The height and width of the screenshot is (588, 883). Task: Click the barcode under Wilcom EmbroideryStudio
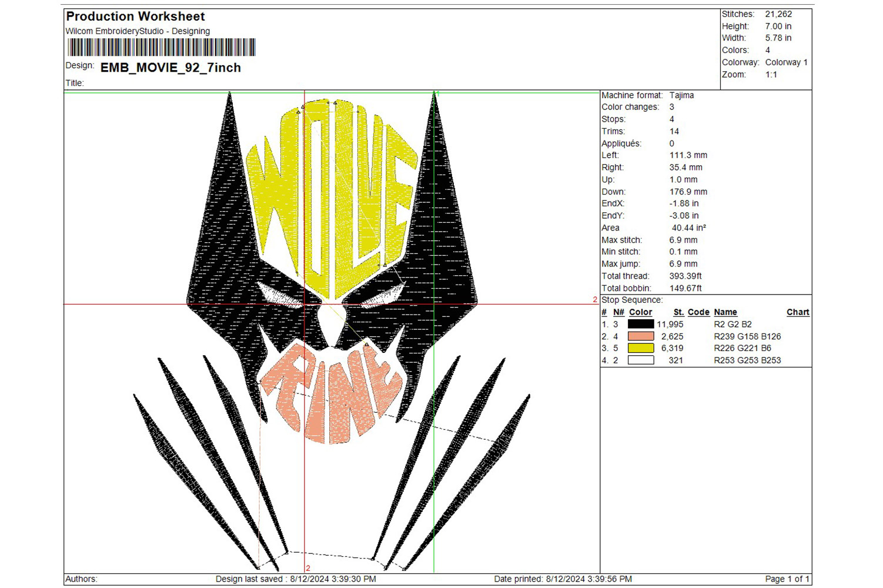click(162, 48)
